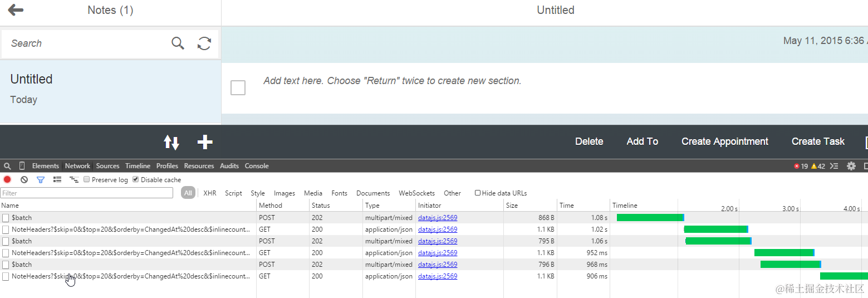Filter requests by Fonts
The height and width of the screenshot is (298, 868).
pyautogui.click(x=339, y=193)
